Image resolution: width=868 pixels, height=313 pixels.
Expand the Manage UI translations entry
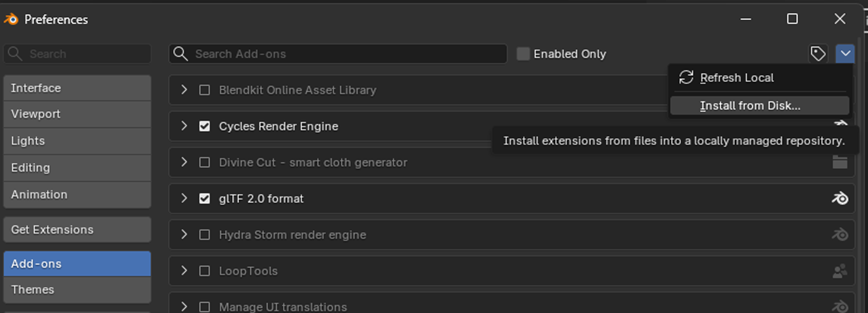(x=184, y=306)
